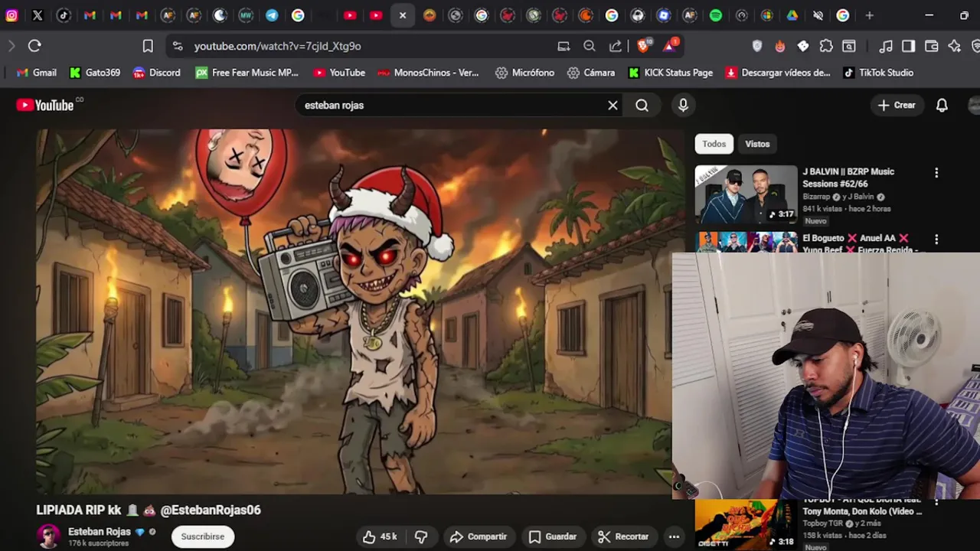Open Brave Rewards triangle icon

click(670, 46)
